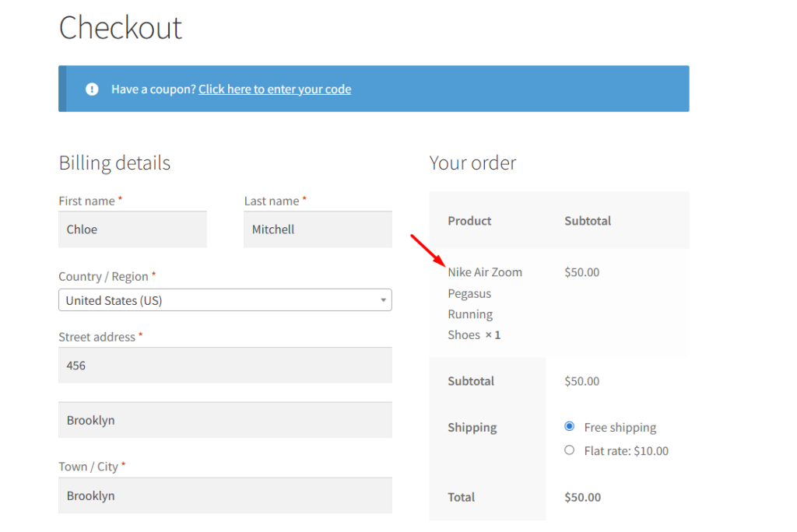Click the Checkout page heading
This screenshot has width=797, height=532.
tap(121, 28)
